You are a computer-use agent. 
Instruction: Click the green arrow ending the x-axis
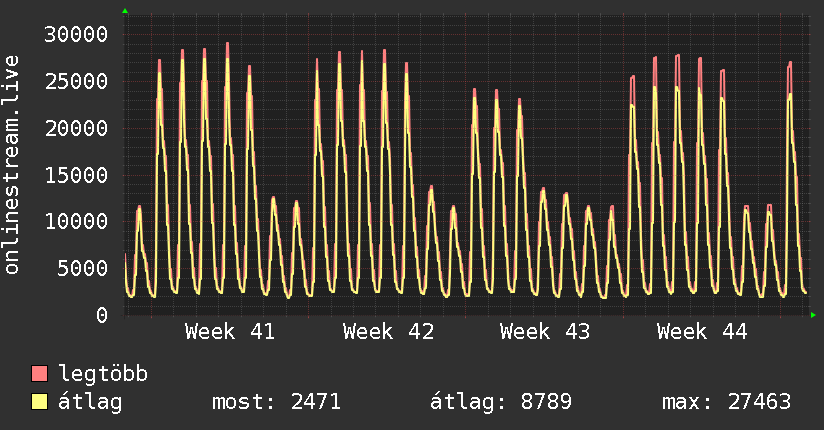tap(813, 315)
